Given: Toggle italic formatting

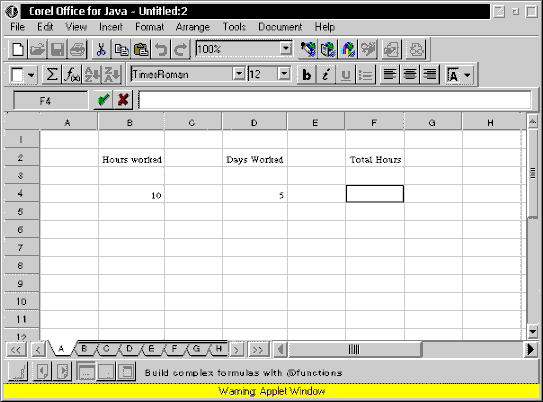Looking at the screenshot, I should coord(326,74).
